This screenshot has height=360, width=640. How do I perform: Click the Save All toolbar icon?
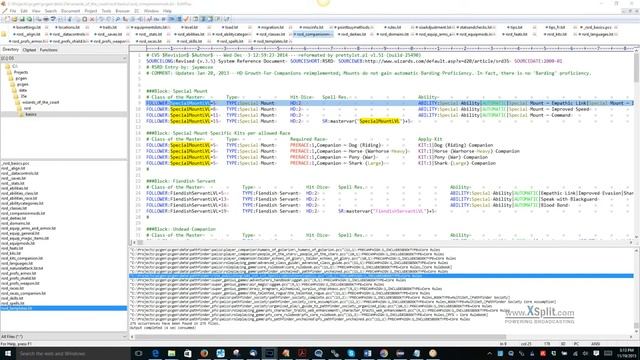(x=30, y=19)
